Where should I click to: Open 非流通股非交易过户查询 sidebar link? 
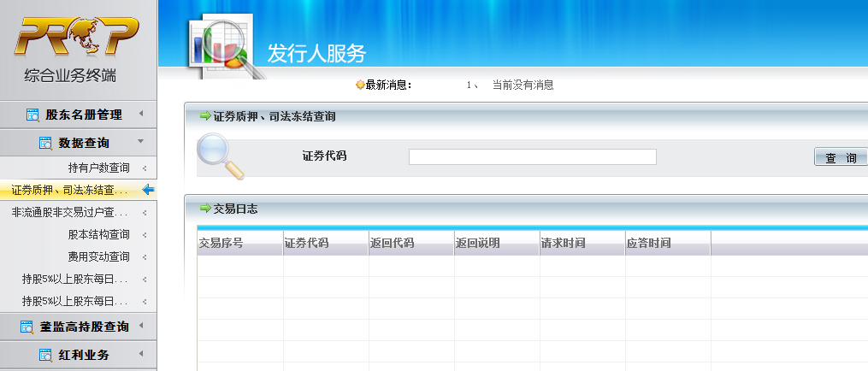click(x=70, y=212)
